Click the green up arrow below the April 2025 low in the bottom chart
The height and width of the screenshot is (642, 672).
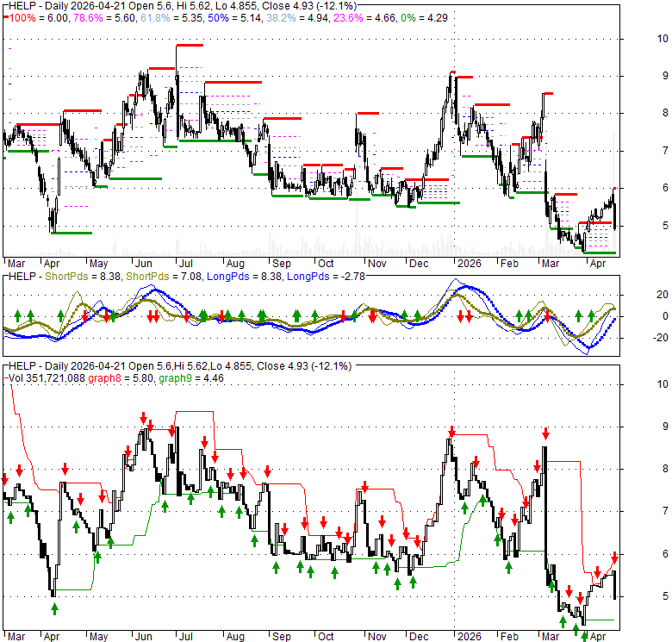54,608
